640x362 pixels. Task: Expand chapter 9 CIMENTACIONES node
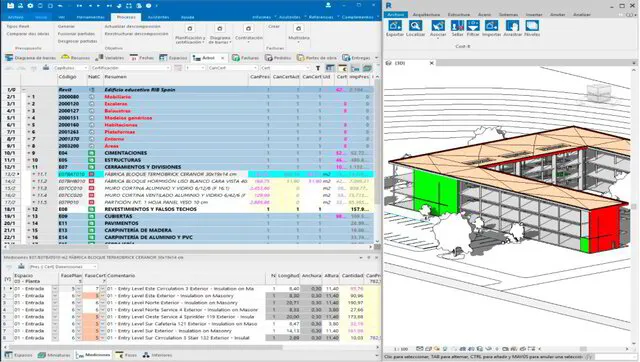point(29,153)
